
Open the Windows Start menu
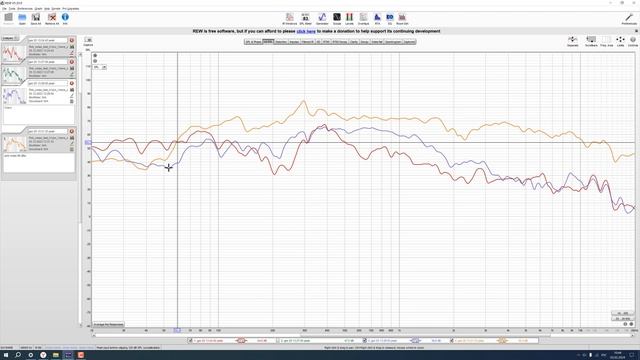(6, 355)
